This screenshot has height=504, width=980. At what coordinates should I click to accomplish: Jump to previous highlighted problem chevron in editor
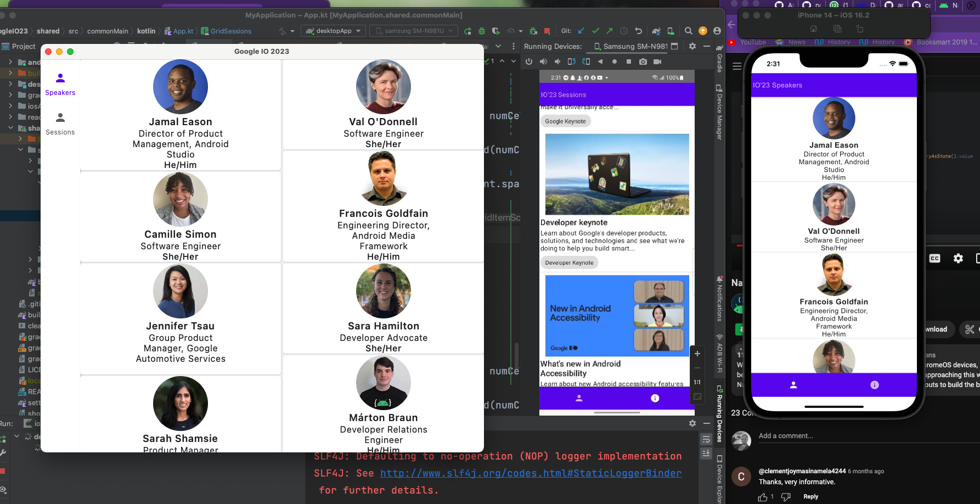tap(502, 61)
